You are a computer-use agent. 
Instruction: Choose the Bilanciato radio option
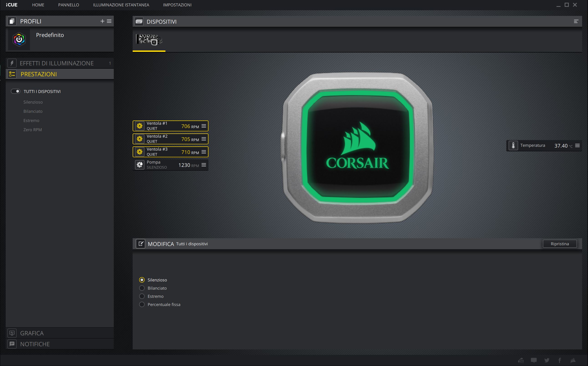pyautogui.click(x=142, y=288)
